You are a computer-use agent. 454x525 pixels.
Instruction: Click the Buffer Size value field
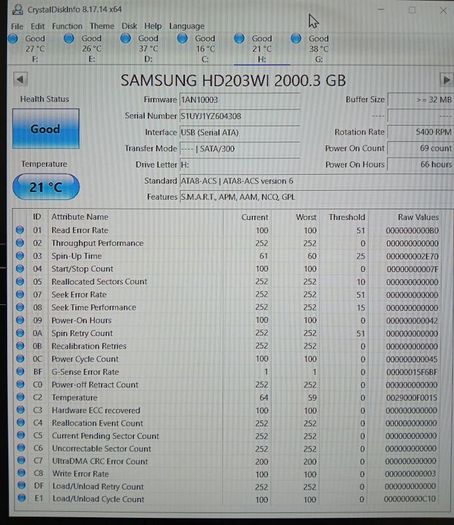[420, 100]
